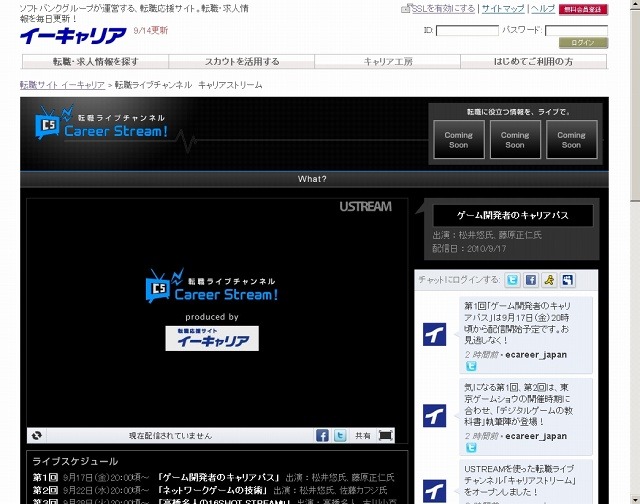The height and width of the screenshot is (504, 640).
Task: Open ヘルプ link
Action: click(x=543, y=9)
